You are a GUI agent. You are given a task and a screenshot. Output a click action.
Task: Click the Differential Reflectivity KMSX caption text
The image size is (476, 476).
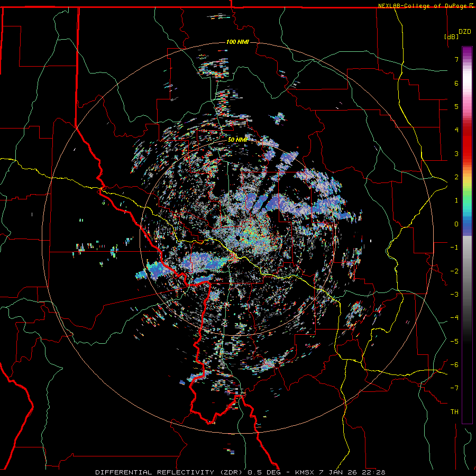click(241, 472)
